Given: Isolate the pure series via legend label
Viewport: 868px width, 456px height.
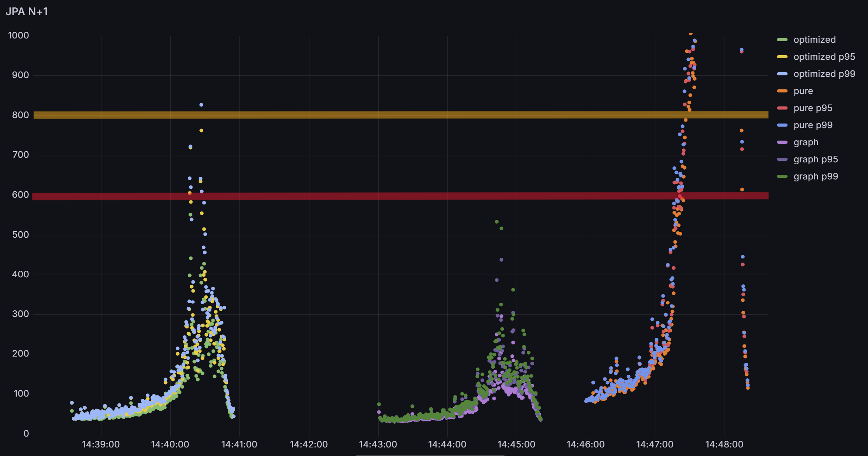Looking at the screenshot, I should (x=803, y=91).
